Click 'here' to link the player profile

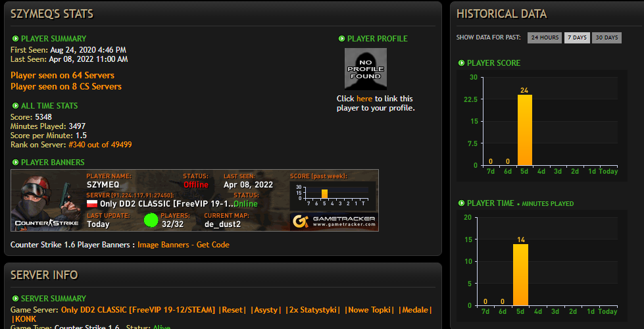click(x=364, y=99)
